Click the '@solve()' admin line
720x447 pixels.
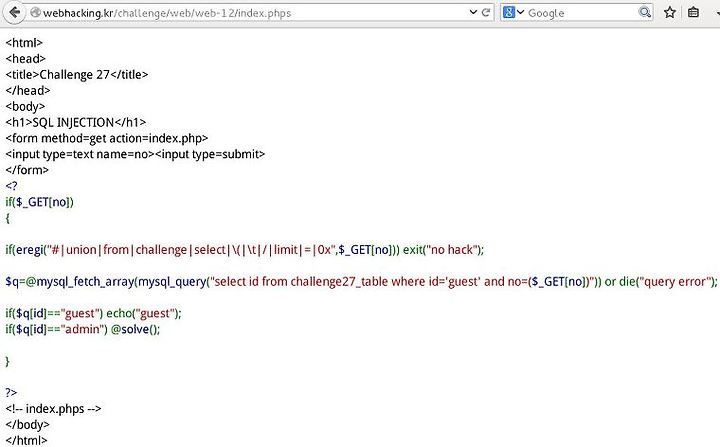(x=83, y=329)
